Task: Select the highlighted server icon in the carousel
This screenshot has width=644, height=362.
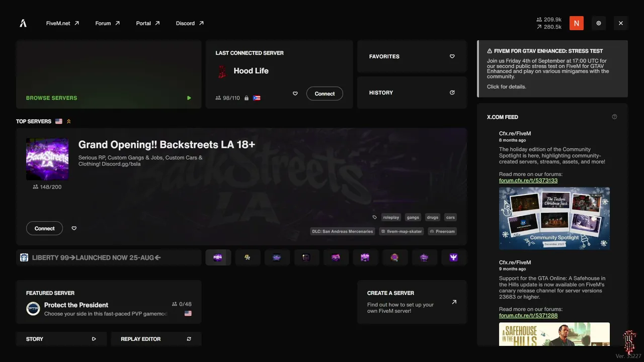Action: [x=218, y=257]
